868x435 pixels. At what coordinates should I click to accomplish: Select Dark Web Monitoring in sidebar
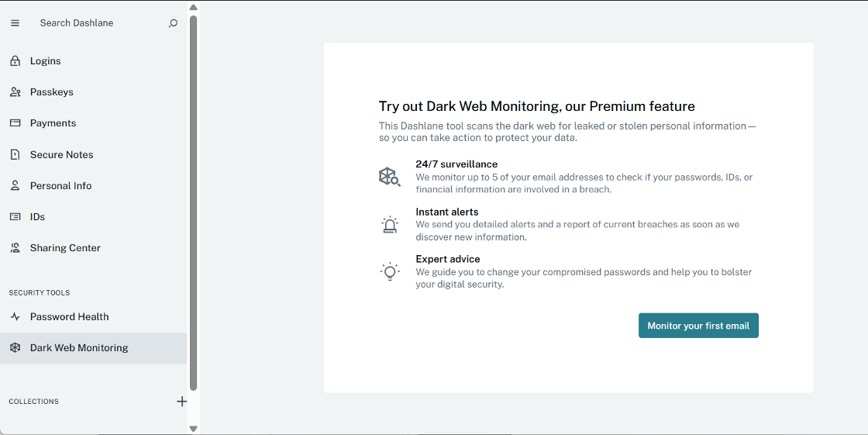[x=79, y=348]
